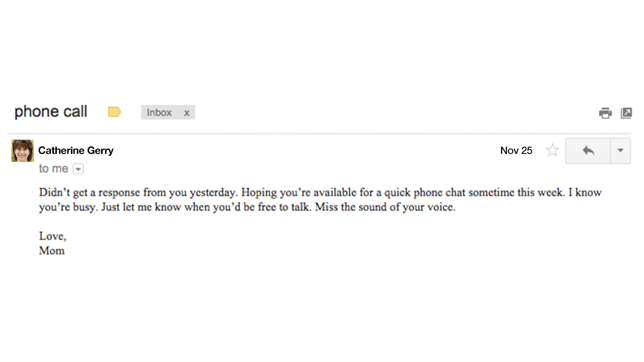644x362 pixels.
Task: Toggle the yellow importance marker
Action: point(115,112)
